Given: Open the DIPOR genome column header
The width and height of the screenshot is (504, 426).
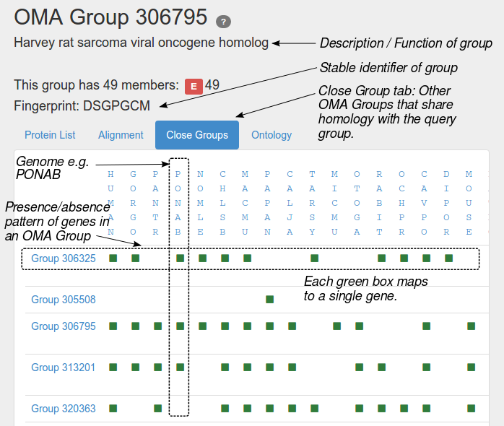Looking at the screenshot, I should (x=446, y=203).
